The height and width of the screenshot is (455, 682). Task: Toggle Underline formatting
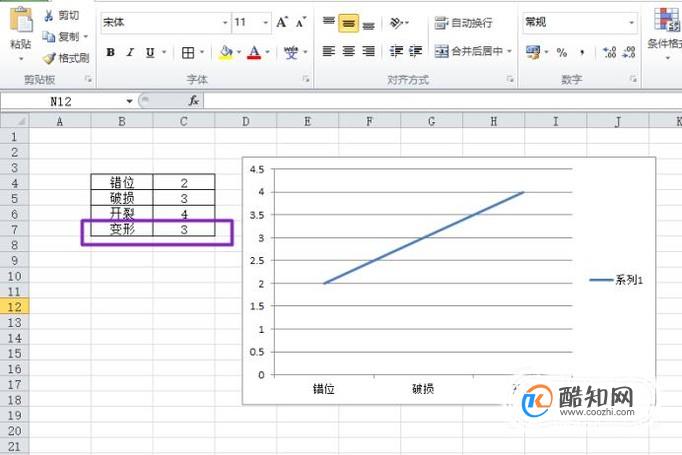(150, 53)
